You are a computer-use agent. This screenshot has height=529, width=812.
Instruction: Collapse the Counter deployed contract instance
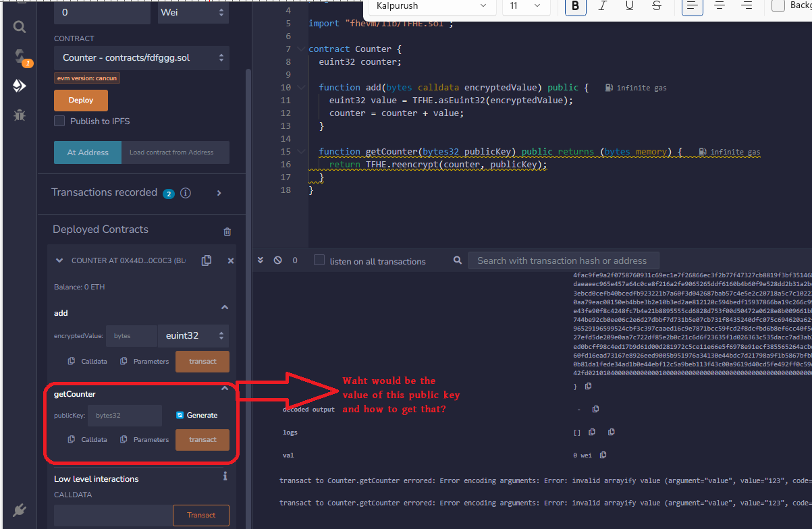click(x=59, y=260)
